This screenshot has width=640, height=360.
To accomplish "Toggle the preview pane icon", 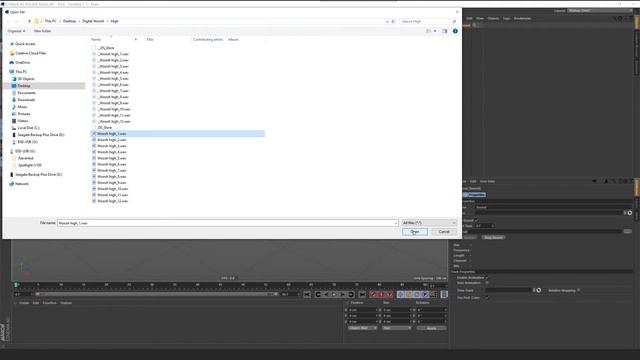I will (x=444, y=31).
